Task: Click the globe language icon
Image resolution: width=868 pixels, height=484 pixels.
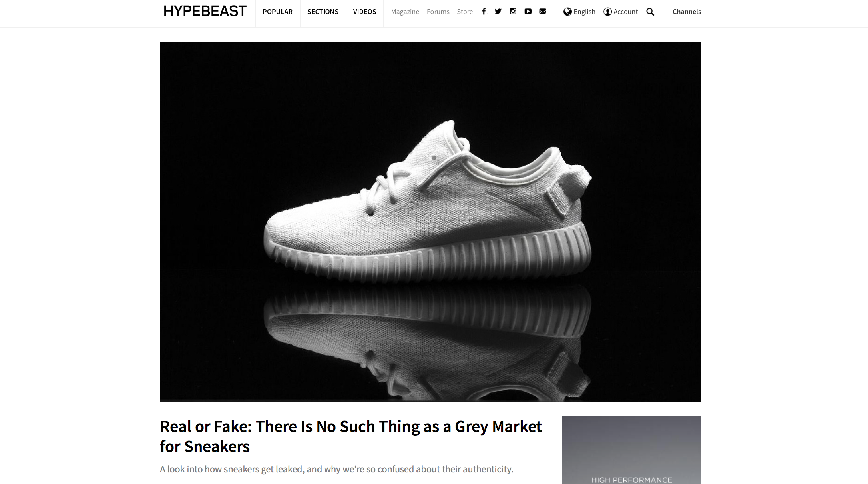Action: [x=567, y=12]
